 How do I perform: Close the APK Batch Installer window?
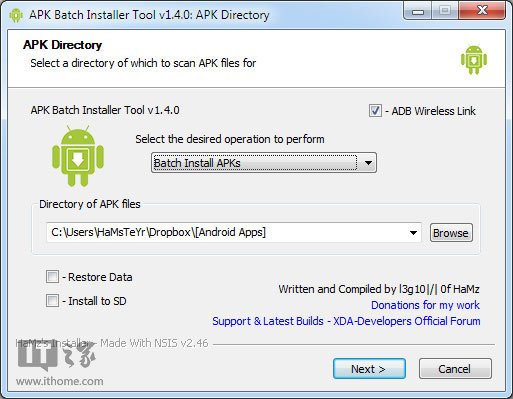point(482,11)
